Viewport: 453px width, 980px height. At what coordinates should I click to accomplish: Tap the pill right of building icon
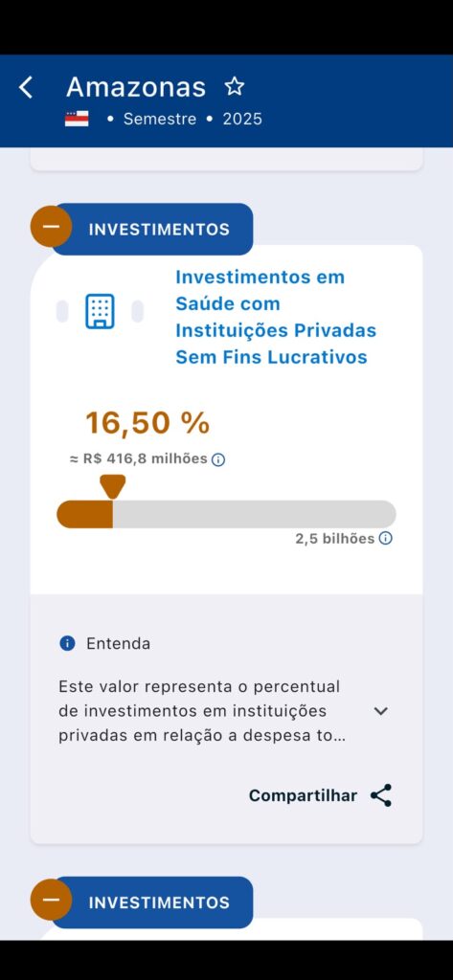pos(138,311)
